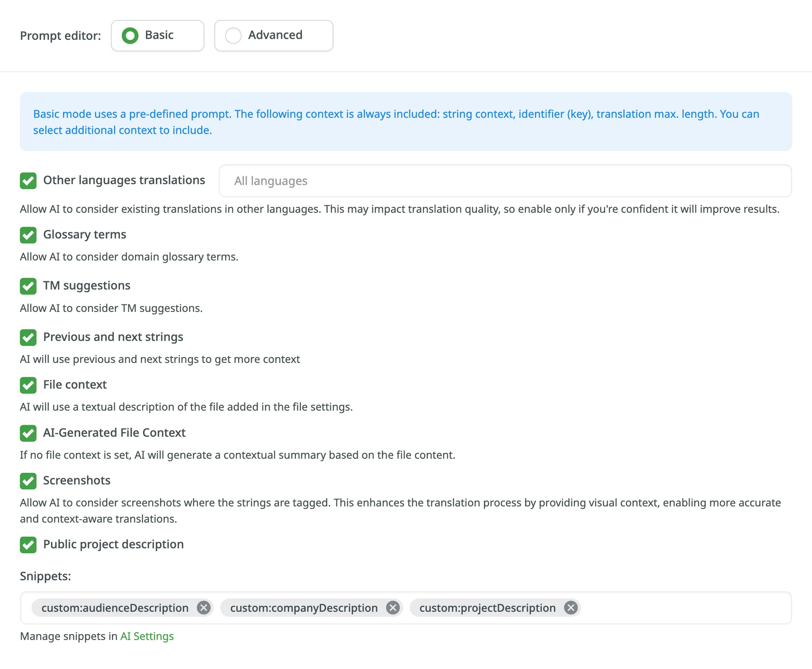Toggle TM suggestions off
The height and width of the screenshot is (669, 812).
[28, 286]
